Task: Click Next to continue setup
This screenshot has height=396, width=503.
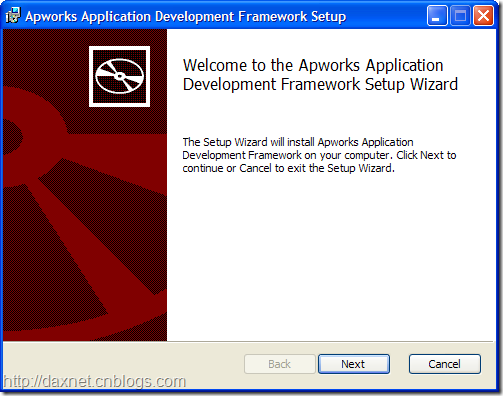Action: click(x=354, y=364)
